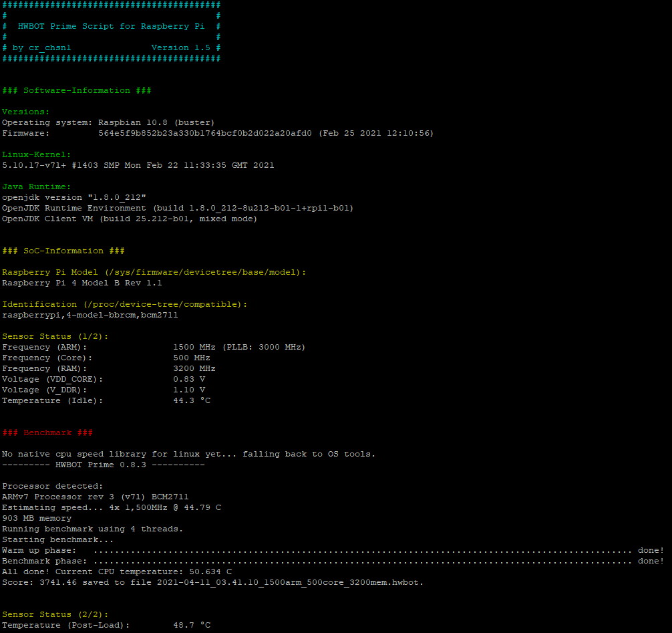
Task: Click the Raspbian 10.8 (buster) operating system line
Action: (108, 122)
